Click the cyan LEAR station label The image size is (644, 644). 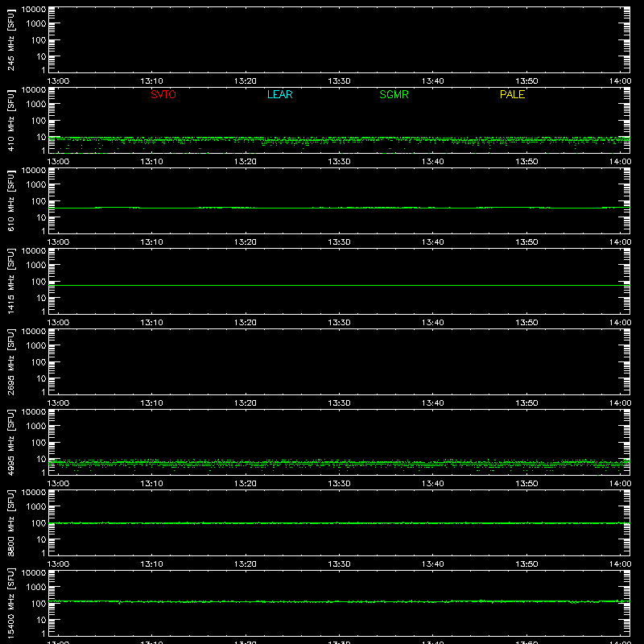pos(279,94)
